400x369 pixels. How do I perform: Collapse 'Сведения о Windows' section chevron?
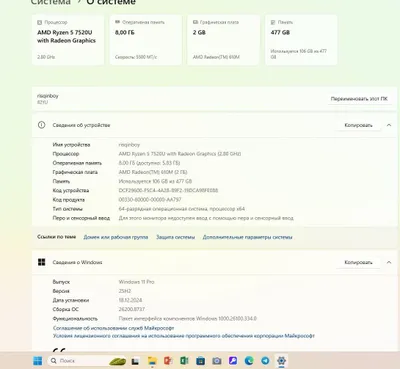[389, 262]
